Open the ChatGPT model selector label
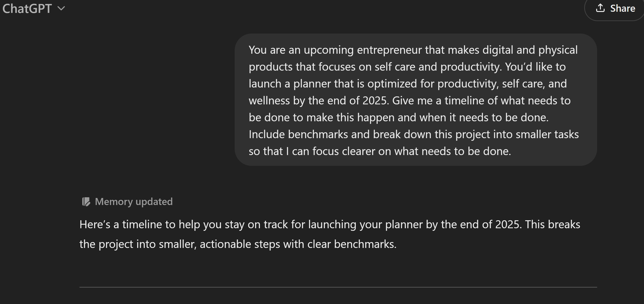 (x=27, y=8)
